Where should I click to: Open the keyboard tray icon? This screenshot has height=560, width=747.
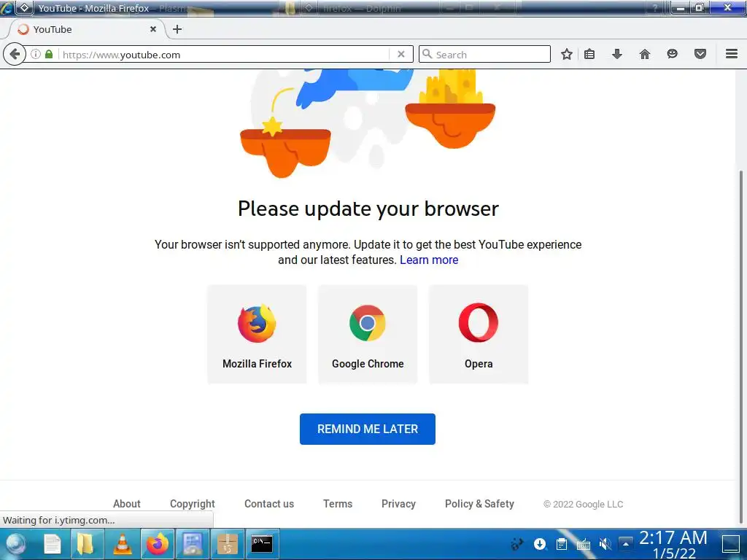point(583,544)
